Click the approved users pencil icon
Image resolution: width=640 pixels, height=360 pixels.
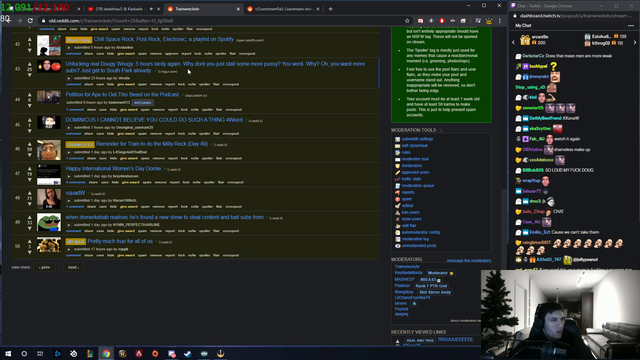point(398,172)
